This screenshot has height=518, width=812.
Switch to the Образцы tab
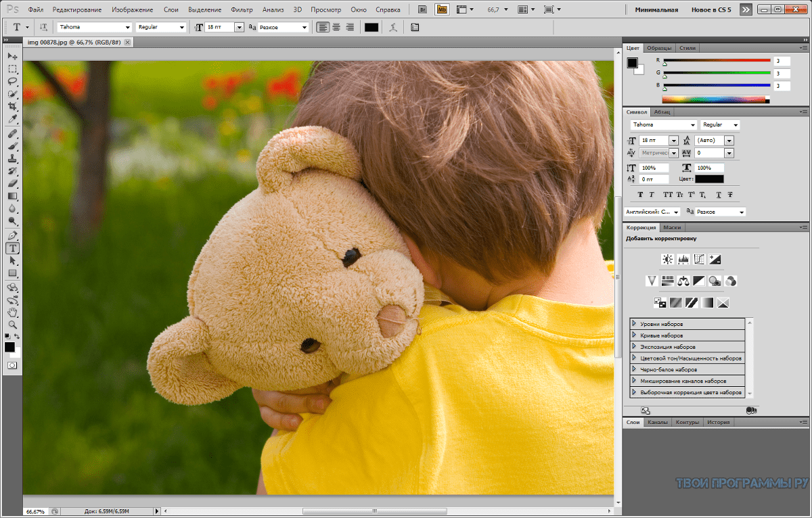659,48
